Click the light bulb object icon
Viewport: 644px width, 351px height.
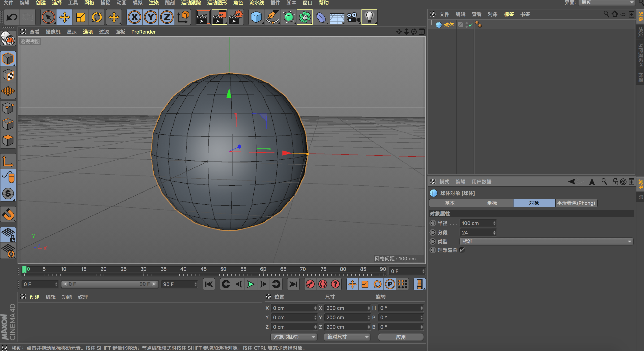pyautogui.click(x=369, y=17)
